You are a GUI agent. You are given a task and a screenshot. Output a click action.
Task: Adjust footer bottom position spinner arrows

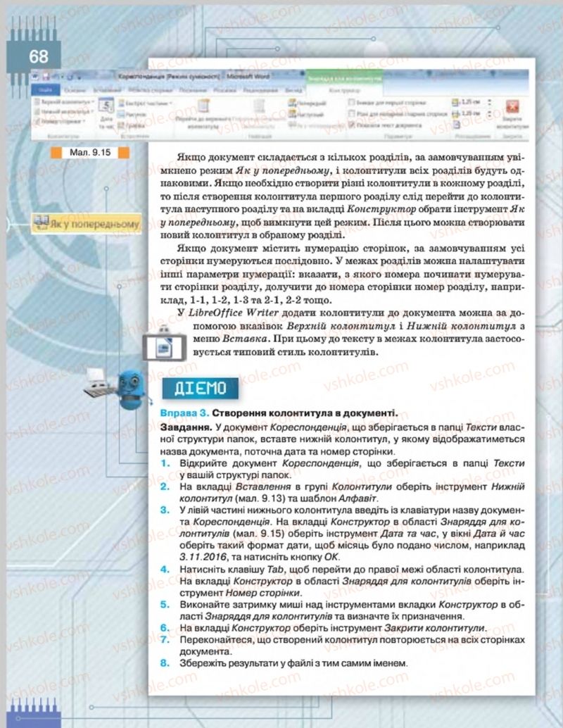pos(489,114)
